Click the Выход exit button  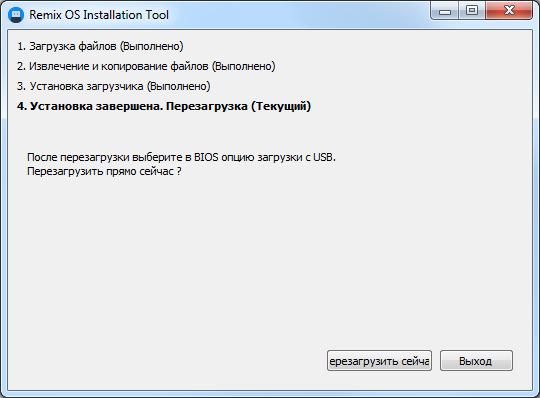[x=476, y=361]
